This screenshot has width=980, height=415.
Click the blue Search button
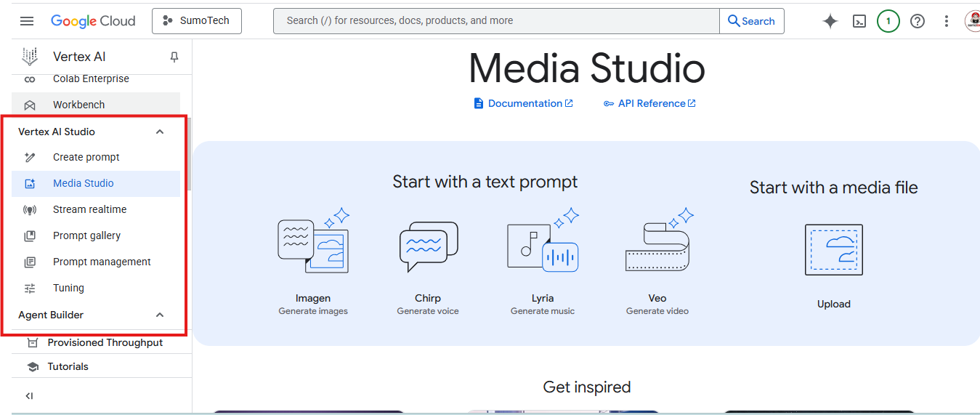(752, 21)
